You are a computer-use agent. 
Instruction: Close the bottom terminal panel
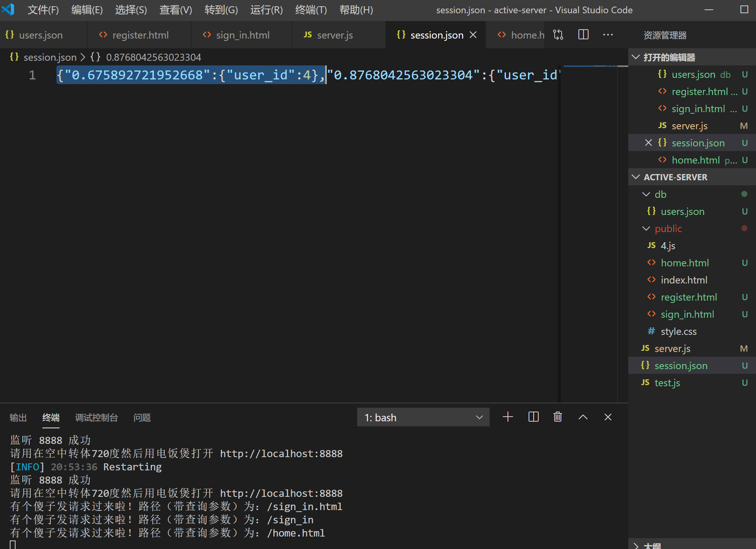click(x=608, y=417)
